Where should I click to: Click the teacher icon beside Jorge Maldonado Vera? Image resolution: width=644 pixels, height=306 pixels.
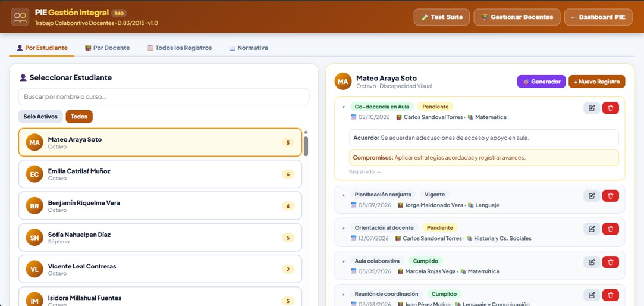pyautogui.click(x=400, y=205)
